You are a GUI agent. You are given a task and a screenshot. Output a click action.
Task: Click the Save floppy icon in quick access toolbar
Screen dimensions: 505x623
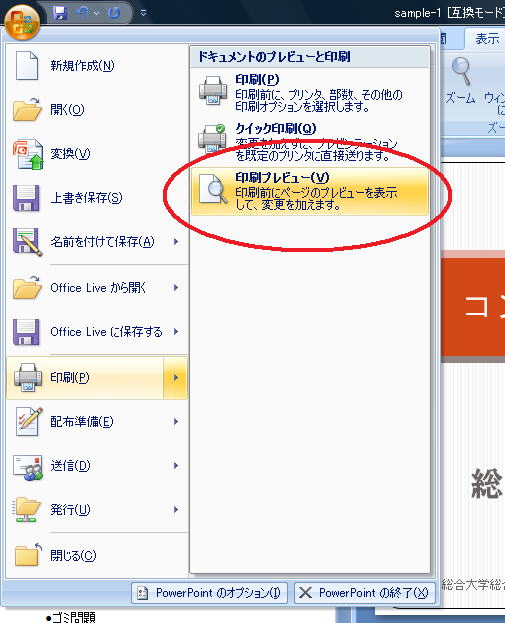pyautogui.click(x=60, y=13)
